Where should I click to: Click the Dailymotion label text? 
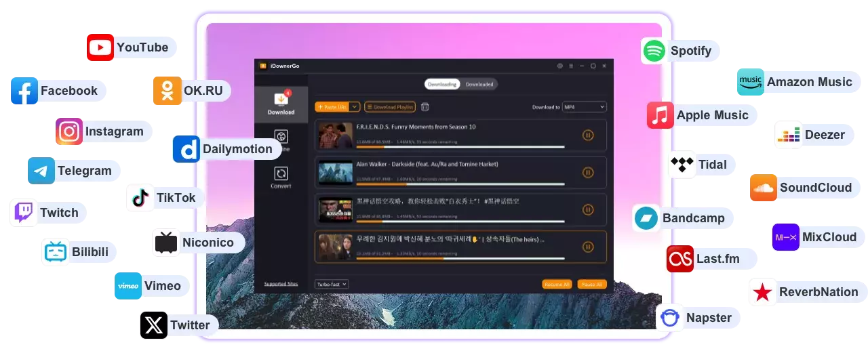(x=237, y=149)
